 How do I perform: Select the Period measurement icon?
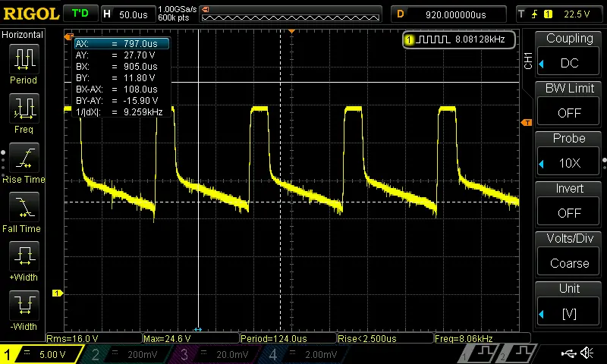24,59
